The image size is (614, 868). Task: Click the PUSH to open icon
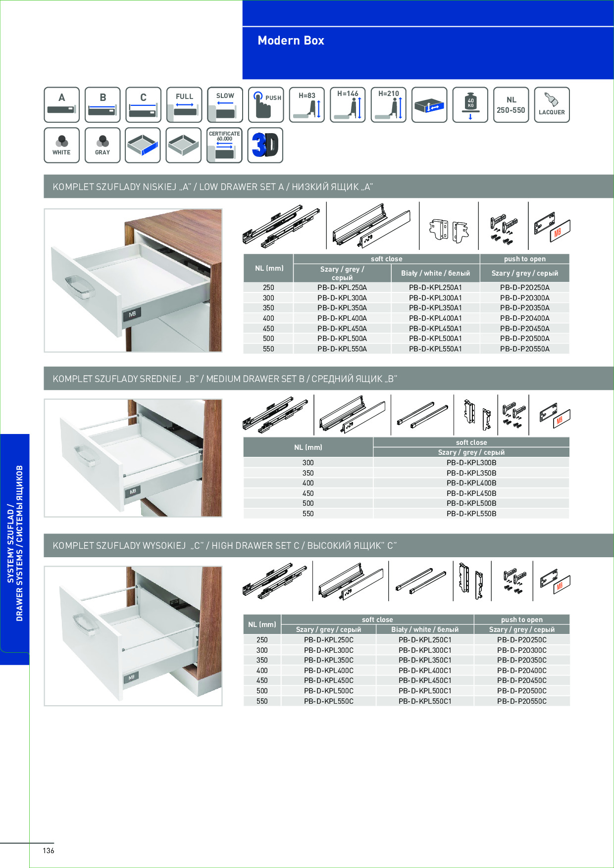[266, 105]
